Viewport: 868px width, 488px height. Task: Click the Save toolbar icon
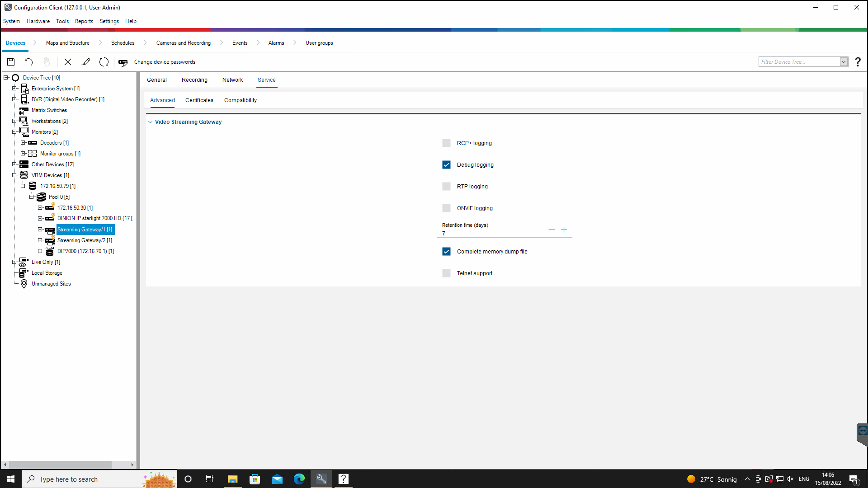tap(11, 62)
